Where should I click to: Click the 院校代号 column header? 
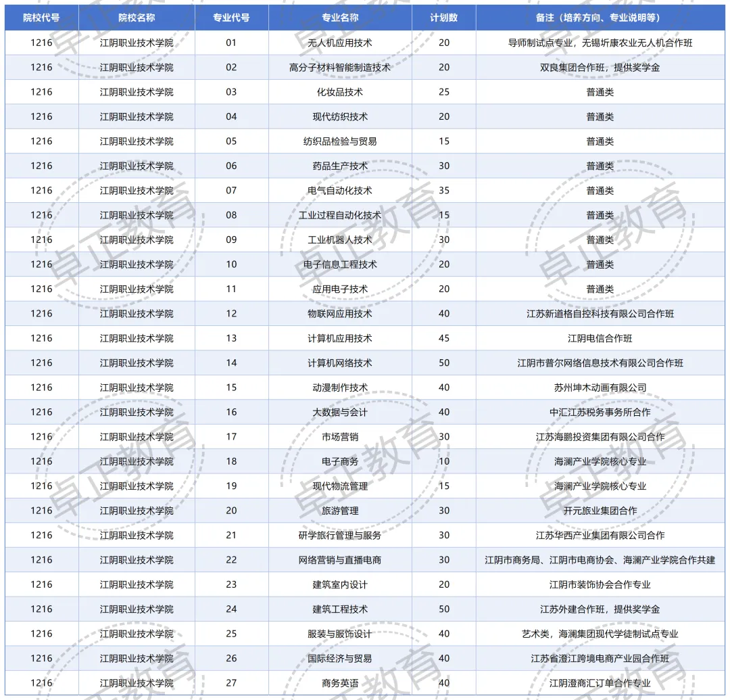41,18
